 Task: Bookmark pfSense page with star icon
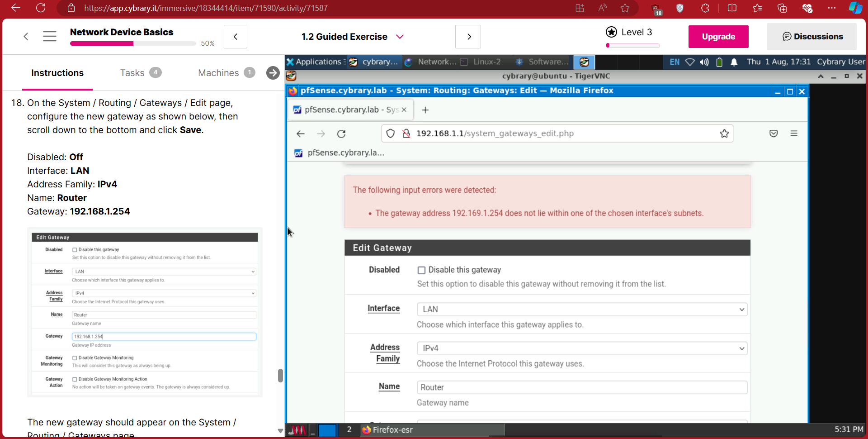click(724, 134)
